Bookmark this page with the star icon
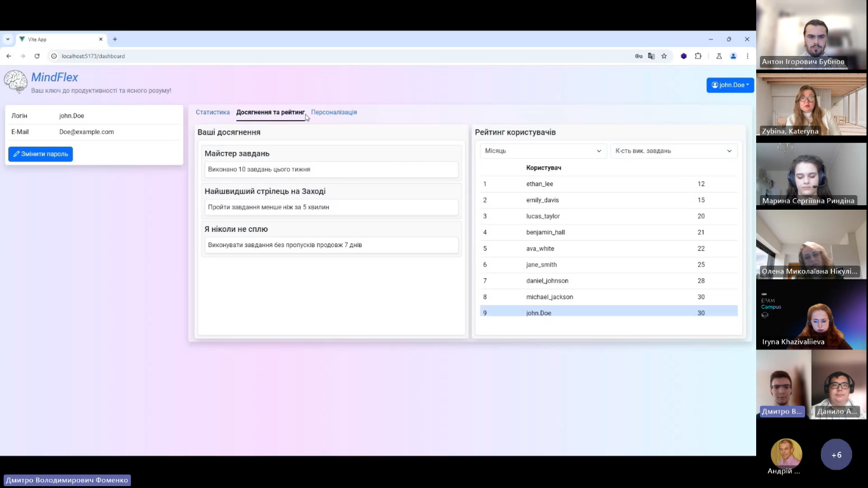868x488 pixels. (664, 56)
